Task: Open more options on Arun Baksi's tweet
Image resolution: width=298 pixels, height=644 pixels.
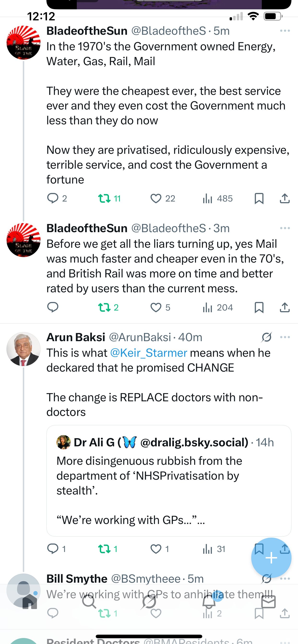Action: (x=285, y=337)
